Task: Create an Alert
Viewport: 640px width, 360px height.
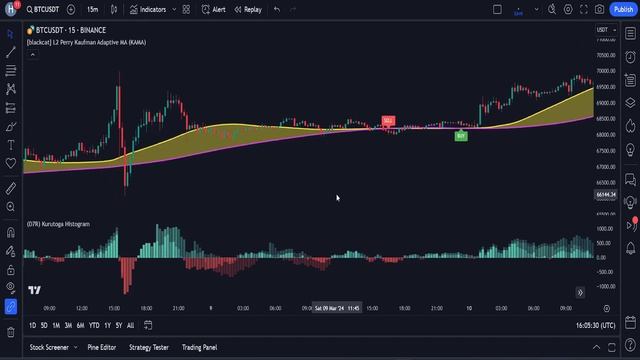Action: point(213,9)
